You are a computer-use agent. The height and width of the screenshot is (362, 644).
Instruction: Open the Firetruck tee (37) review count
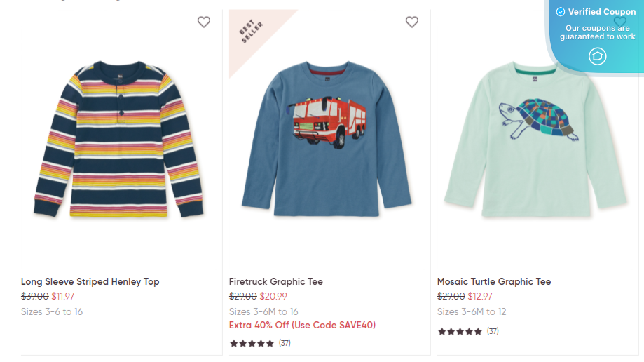[x=285, y=343]
